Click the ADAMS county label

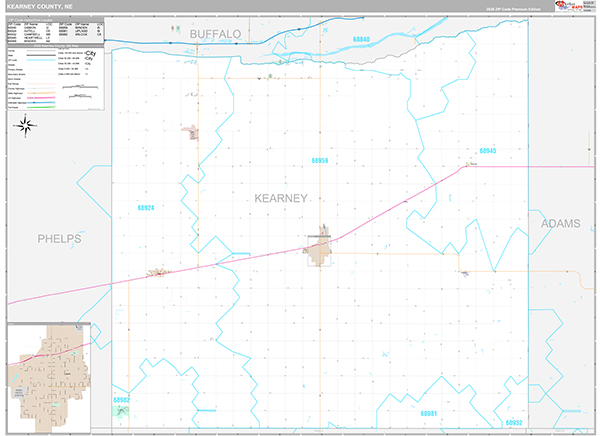(560, 224)
